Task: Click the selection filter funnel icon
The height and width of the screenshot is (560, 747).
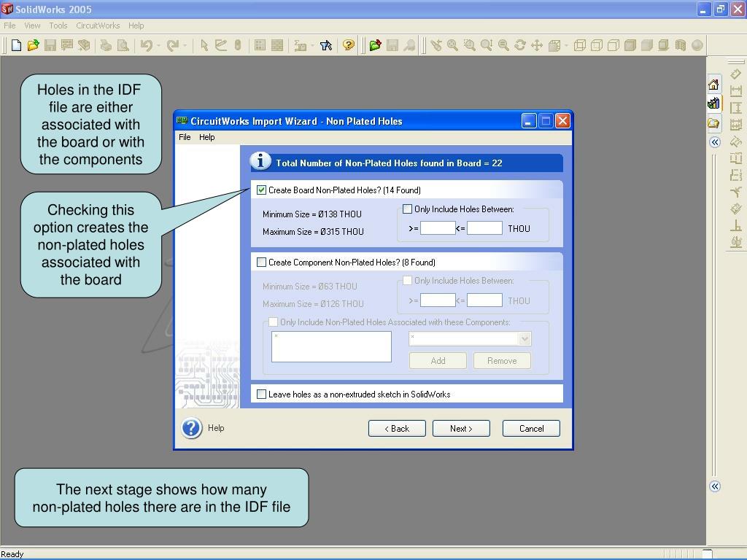Action: (x=326, y=45)
